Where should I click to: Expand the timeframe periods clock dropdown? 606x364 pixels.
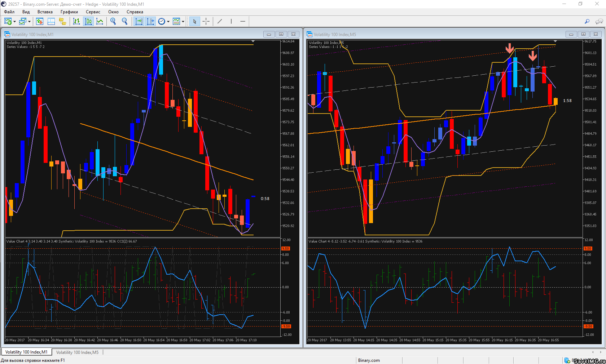point(168,22)
